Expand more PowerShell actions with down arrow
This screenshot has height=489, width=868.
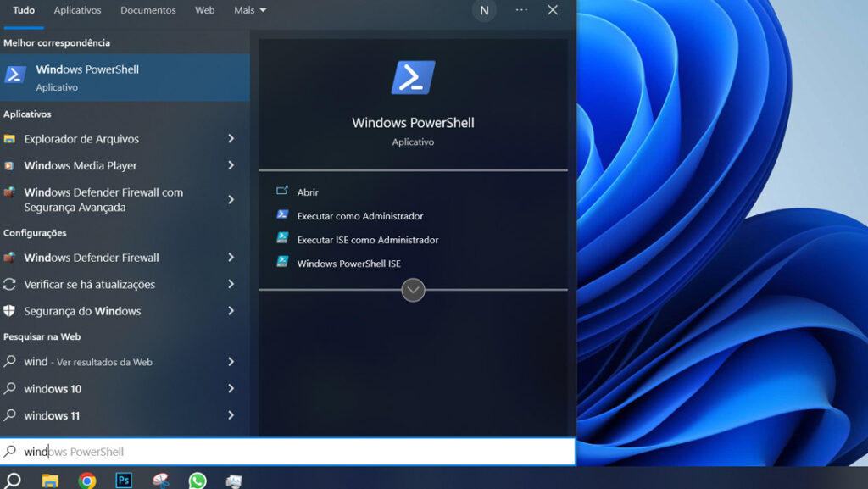(413, 290)
